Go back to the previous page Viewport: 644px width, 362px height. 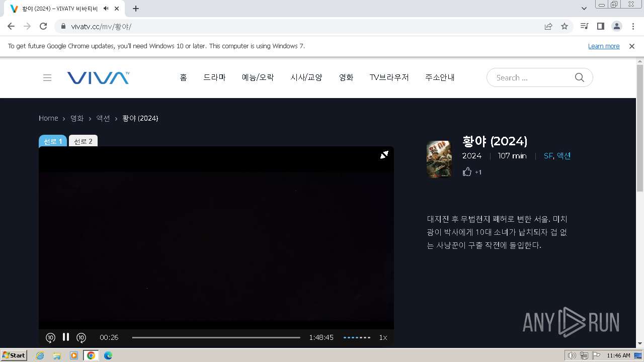(11, 26)
